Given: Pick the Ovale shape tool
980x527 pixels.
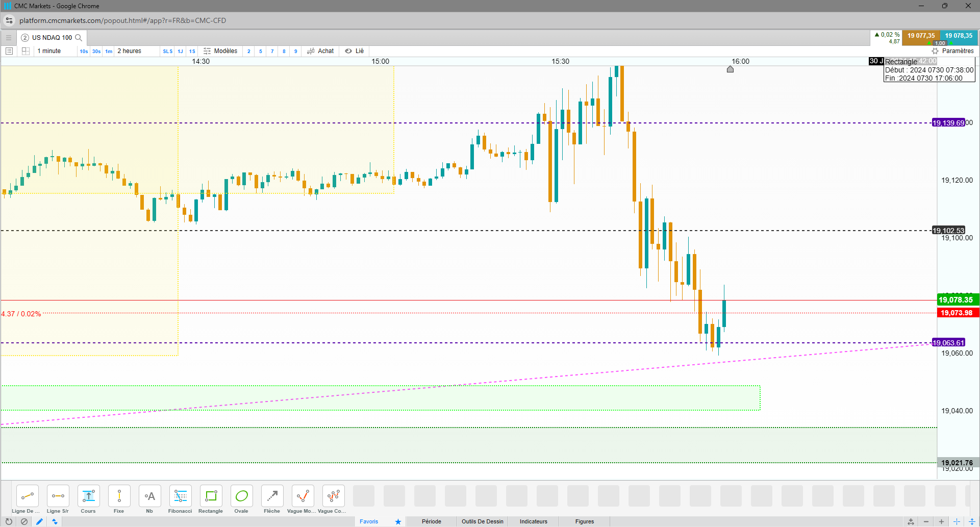Looking at the screenshot, I should pyautogui.click(x=241, y=499).
